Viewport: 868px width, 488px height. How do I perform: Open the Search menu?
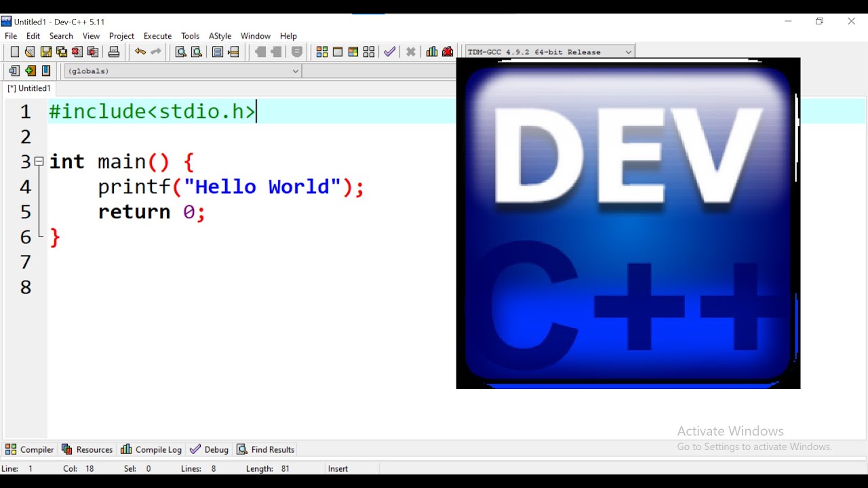pos(61,36)
